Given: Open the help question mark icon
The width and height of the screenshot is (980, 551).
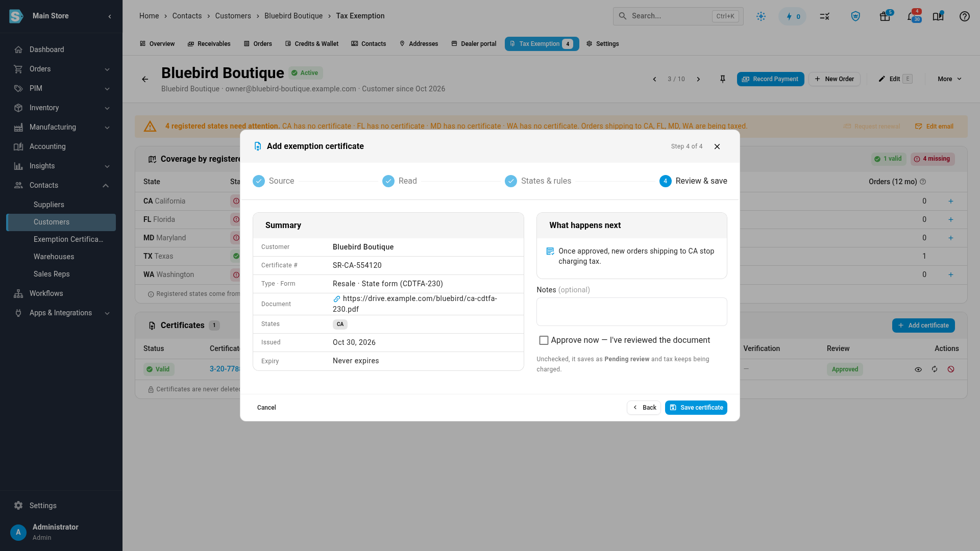Looking at the screenshot, I should point(964,16).
